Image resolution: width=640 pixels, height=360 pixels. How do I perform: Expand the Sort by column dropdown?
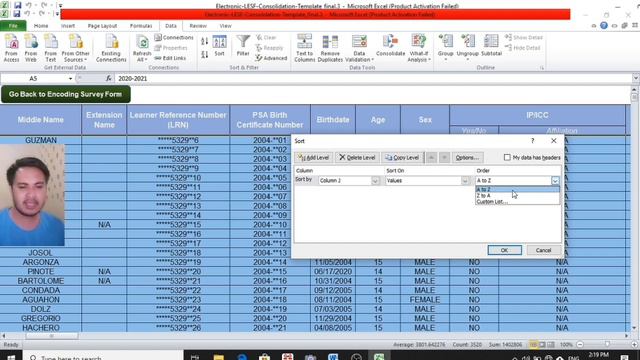tap(375, 180)
